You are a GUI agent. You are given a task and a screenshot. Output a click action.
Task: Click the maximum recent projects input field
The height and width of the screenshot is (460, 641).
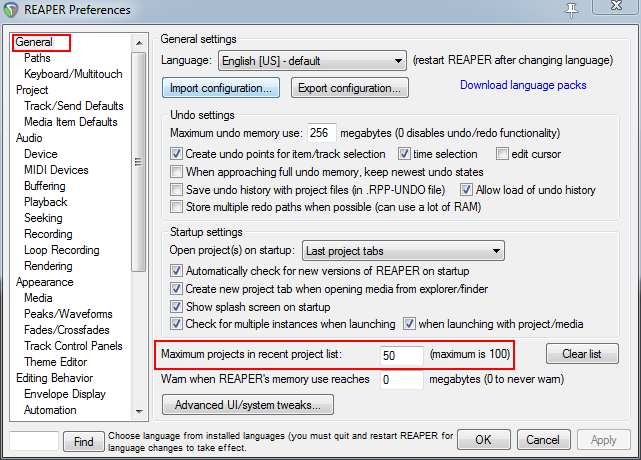point(401,355)
